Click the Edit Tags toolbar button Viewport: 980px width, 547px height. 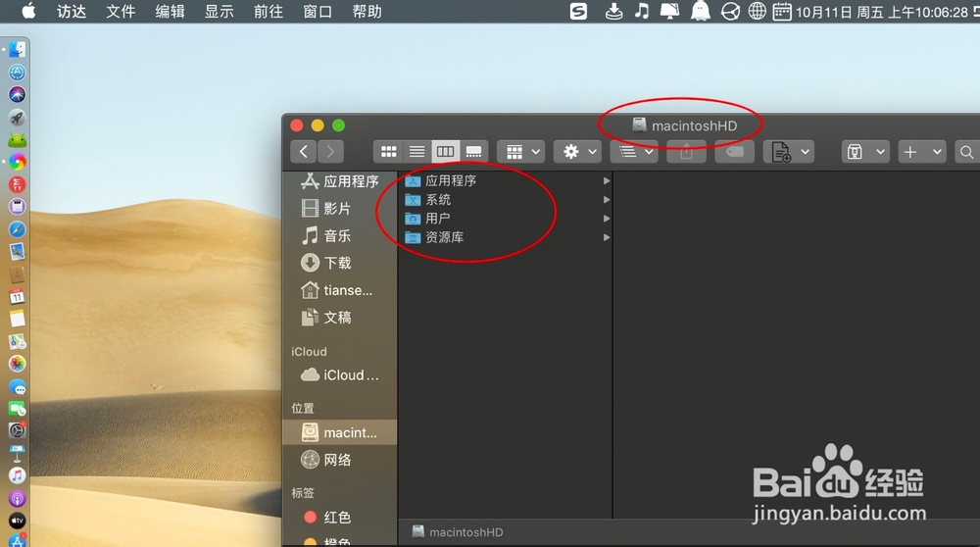coord(734,151)
